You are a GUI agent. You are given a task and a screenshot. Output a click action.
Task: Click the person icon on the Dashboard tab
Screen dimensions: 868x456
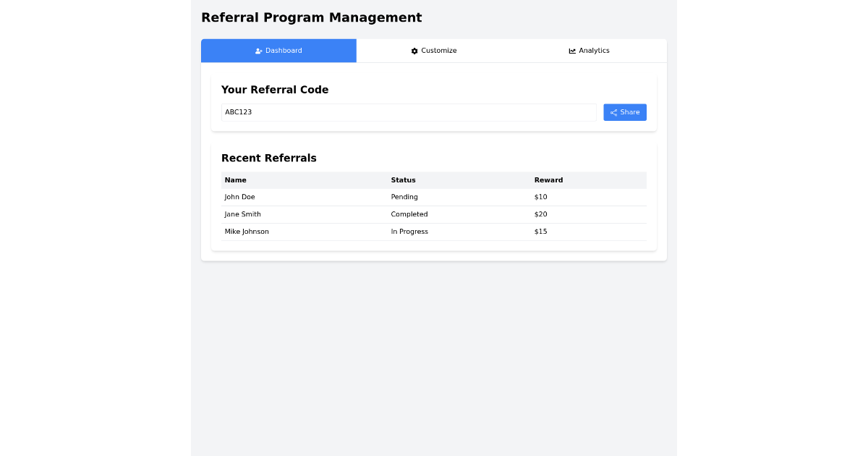click(x=258, y=51)
